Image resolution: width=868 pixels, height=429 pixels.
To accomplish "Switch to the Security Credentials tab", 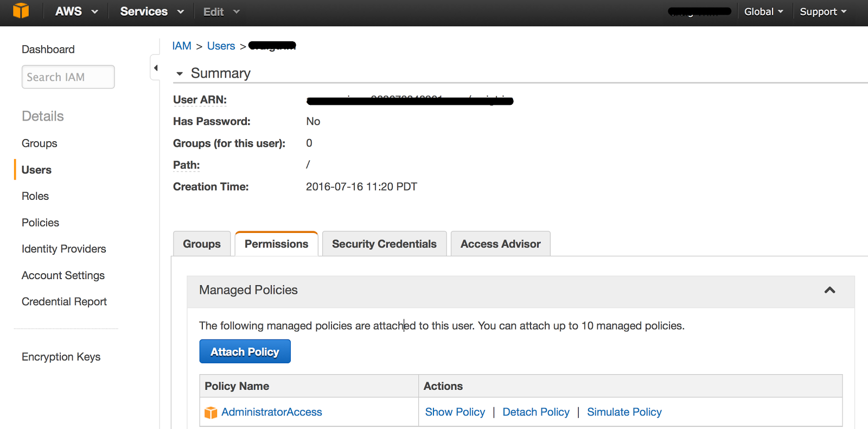I will 384,243.
